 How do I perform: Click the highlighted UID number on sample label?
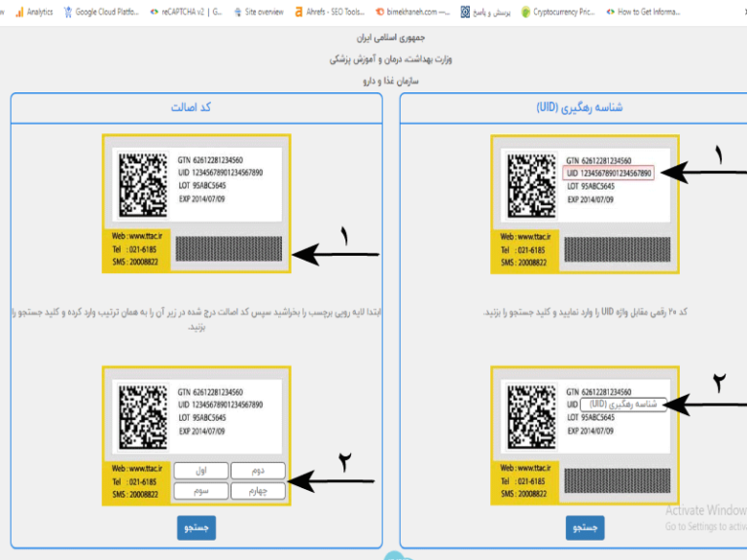[608, 173]
